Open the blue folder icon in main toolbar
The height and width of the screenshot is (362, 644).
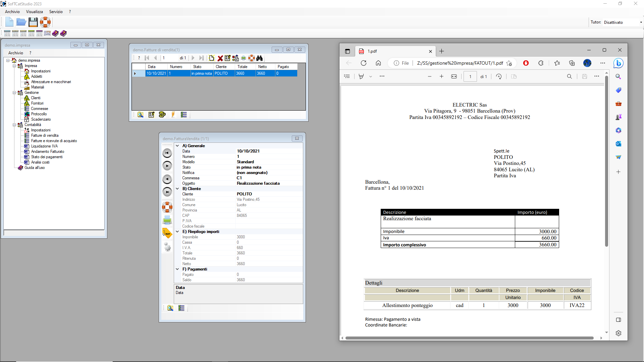coord(21,22)
